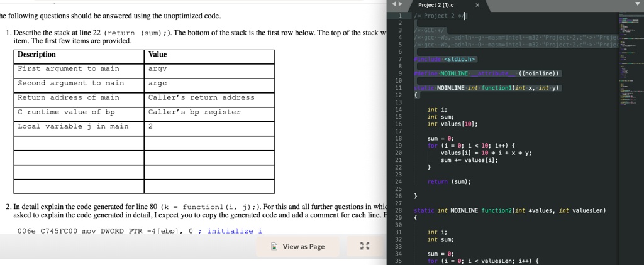Viewport: 644px width, 265px height.
Task: Click the NOINLINE define line
Action: 487,73
